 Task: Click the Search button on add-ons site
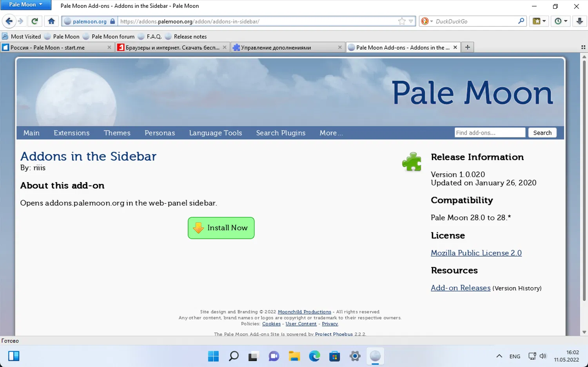pos(542,133)
